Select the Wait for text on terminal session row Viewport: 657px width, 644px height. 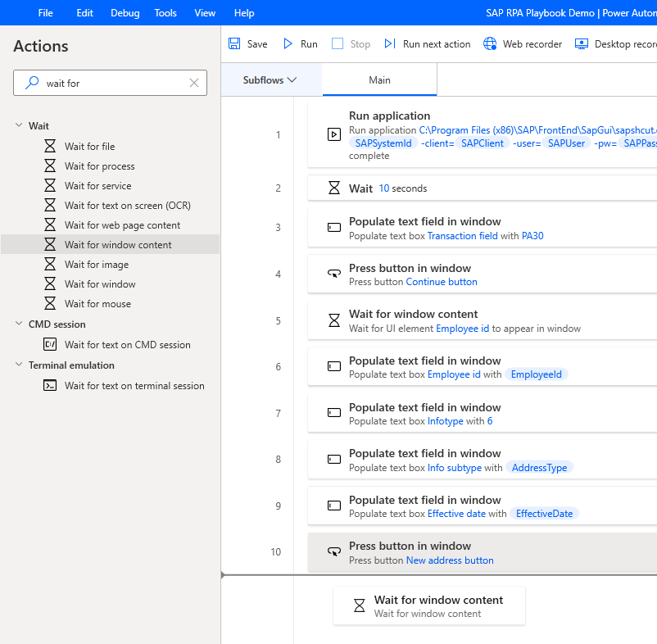(110, 385)
